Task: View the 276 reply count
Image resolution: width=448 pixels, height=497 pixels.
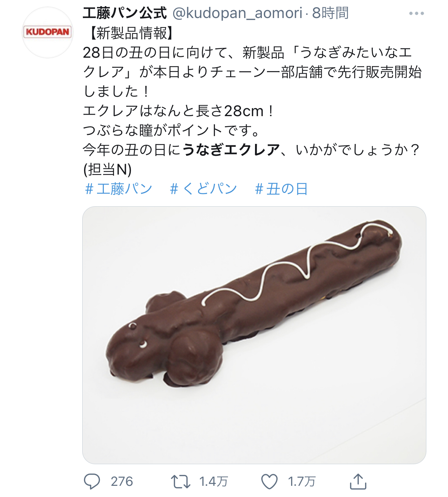Action: [x=122, y=482]
